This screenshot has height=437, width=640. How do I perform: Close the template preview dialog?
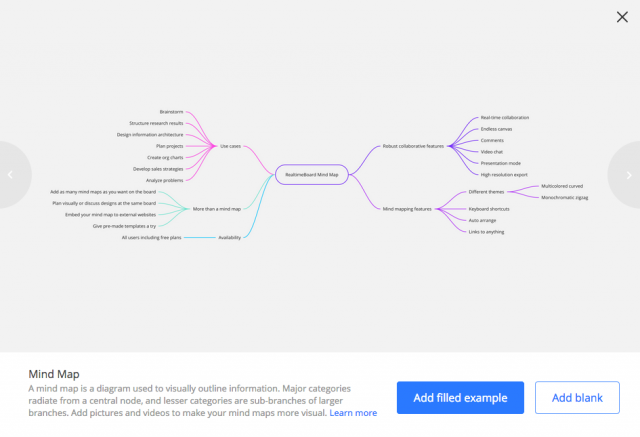point(622,17)
